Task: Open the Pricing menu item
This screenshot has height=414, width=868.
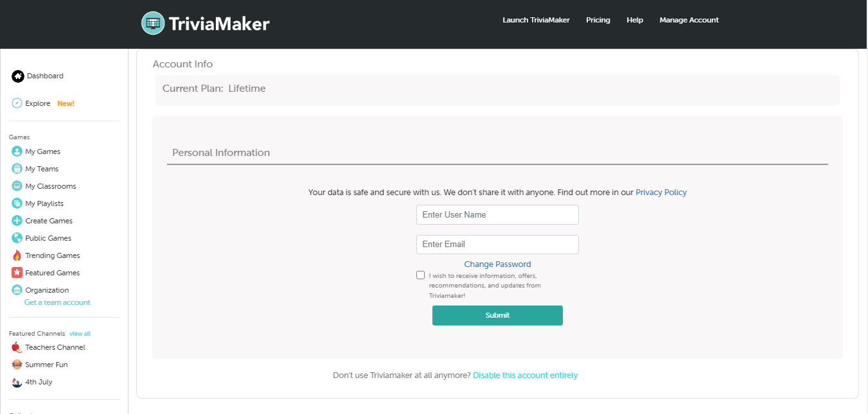Action: tap(598, 20)
